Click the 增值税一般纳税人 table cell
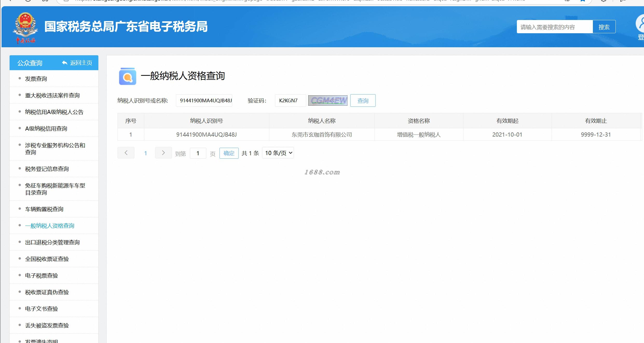644x343 pixels. [x=419, y=134]
